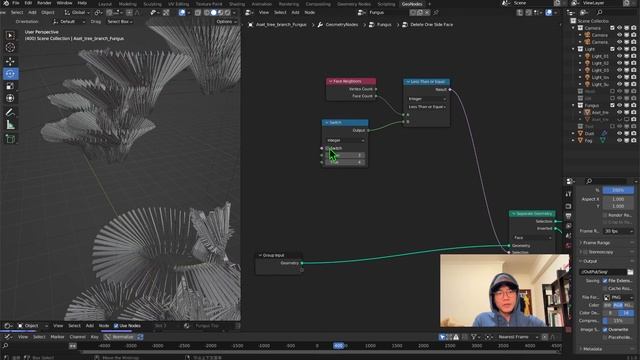This screenshot has width=640, height=360.
Task: Open Integer type dropdown on Switch node
Action: coord(345,140)
